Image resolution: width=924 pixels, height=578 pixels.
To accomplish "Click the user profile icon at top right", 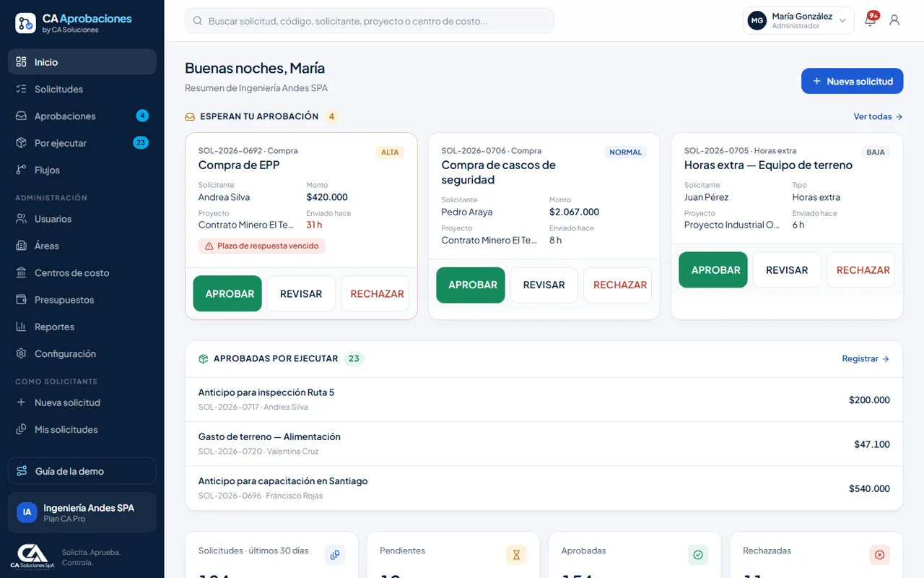I will [x=894, y=20].
